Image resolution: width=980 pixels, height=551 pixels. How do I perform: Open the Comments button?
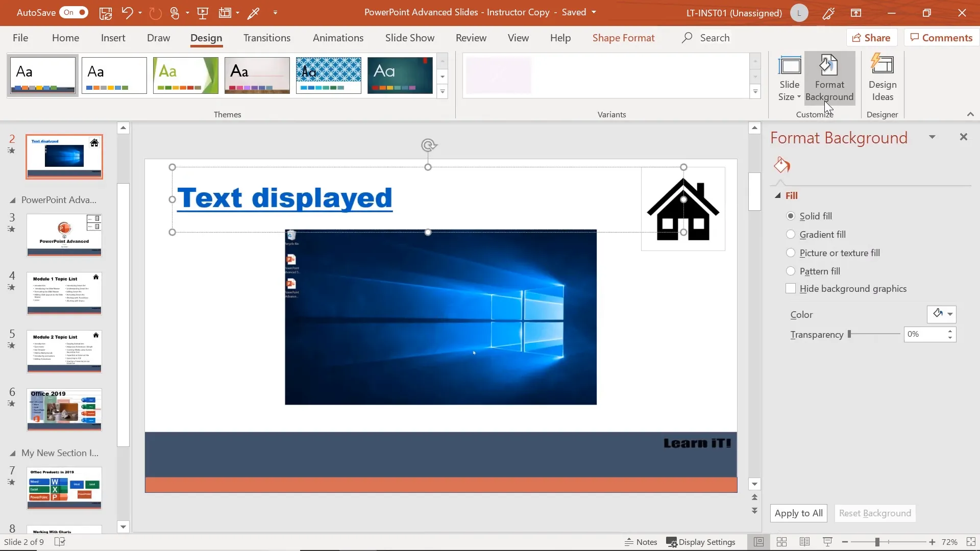(x=941, y=38)
